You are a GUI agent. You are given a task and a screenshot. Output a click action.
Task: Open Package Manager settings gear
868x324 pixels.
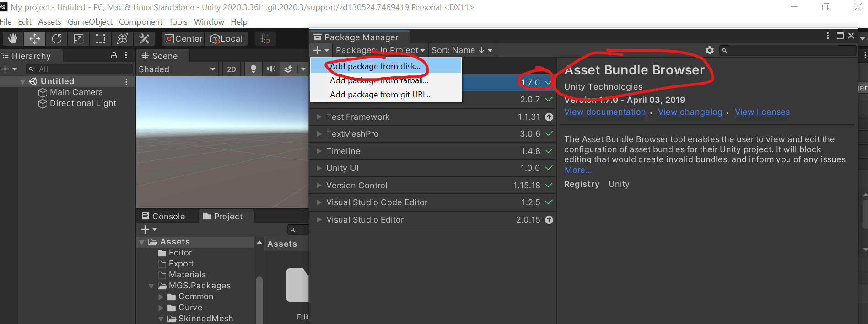[x=710, y=50]
